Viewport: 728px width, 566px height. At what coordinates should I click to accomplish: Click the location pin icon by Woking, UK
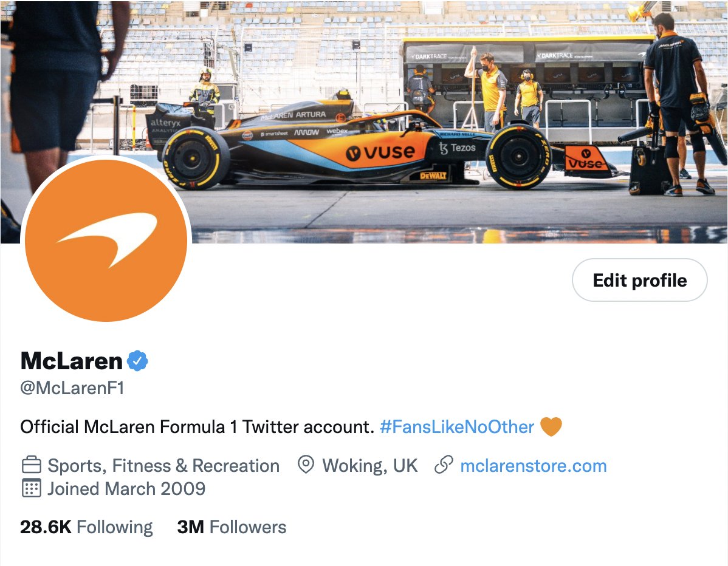pyautogui.click(x=306, y=465)
